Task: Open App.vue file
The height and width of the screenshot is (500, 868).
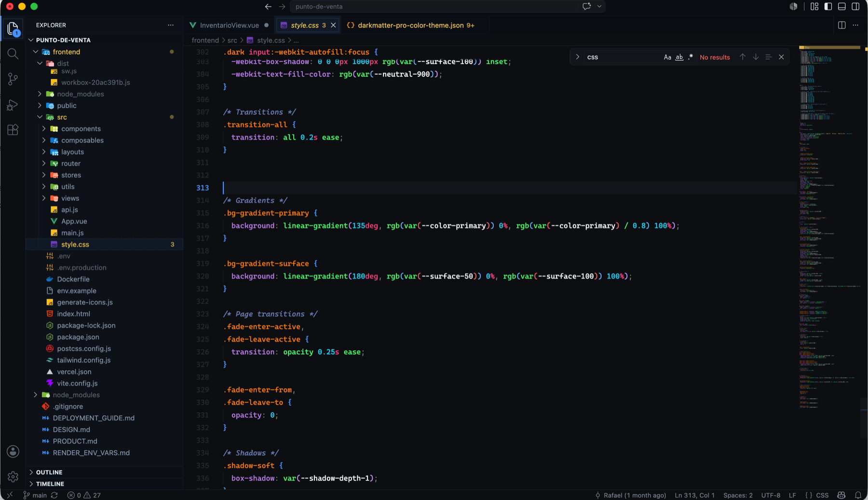Action: pyautogui.click(x=74, y=222)
